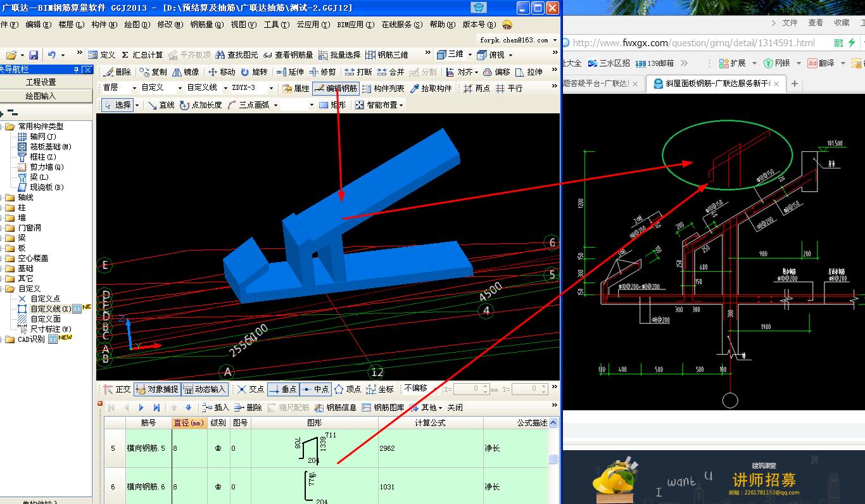This screenshot has height=504, width=865.
Task: Toggle 中点 midpoint snap
Action: (x=315, y=389)
